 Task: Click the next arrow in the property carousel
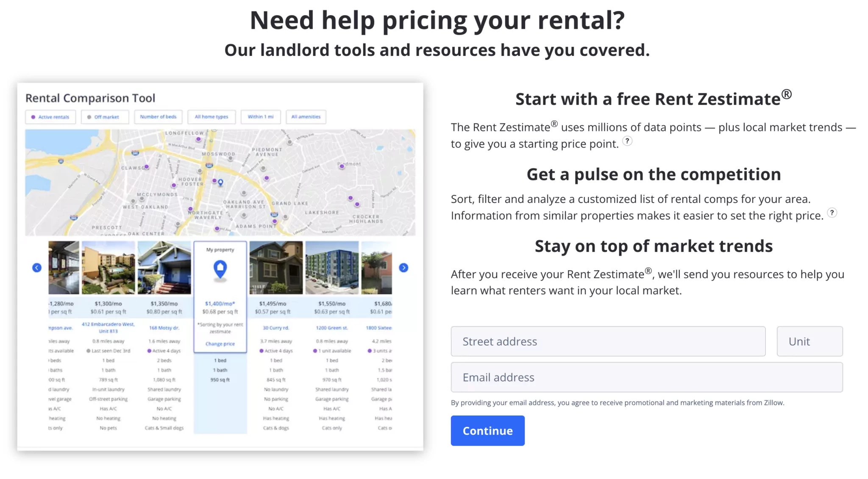click(x=403, y=268)
